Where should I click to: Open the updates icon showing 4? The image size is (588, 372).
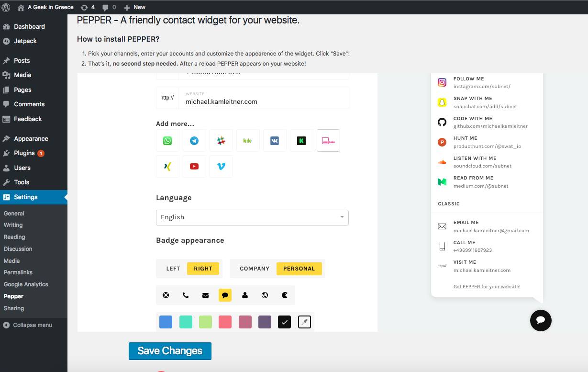click(x=88, y=7)
